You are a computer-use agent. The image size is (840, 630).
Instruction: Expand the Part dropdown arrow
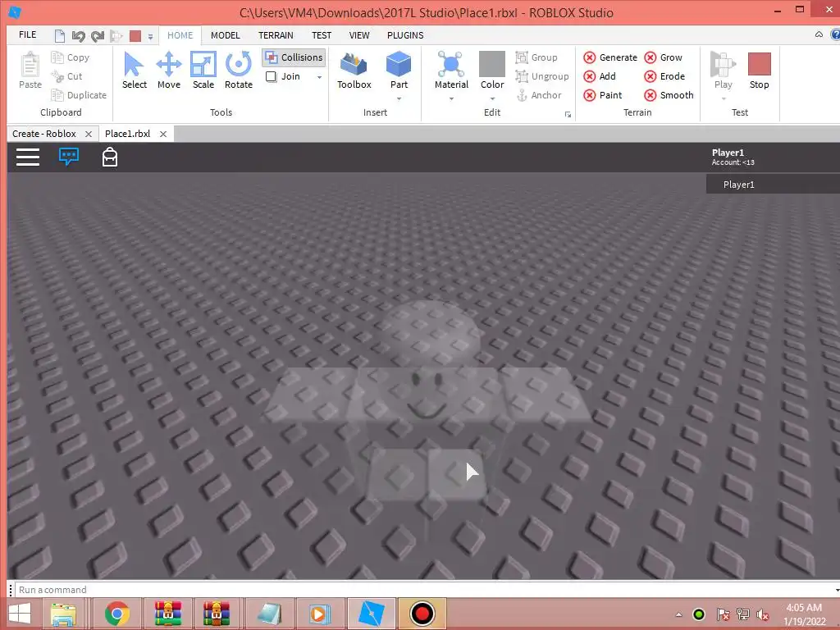tap(399, 99)
